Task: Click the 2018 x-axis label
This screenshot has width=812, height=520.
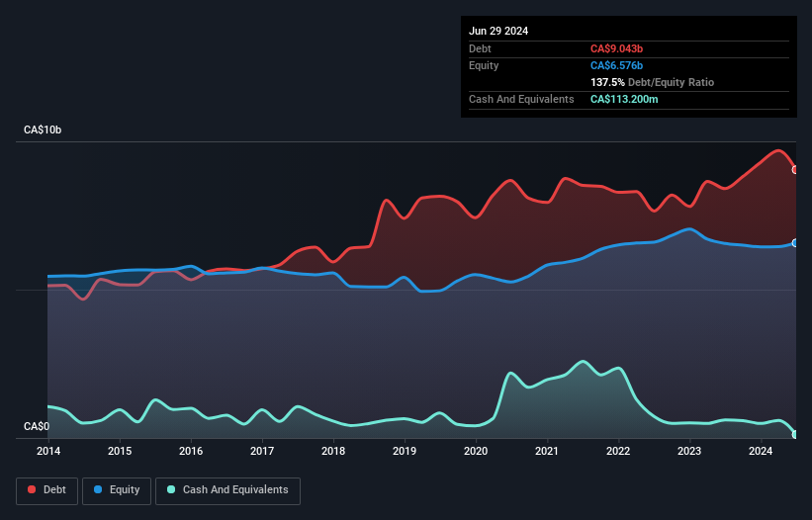Action: tap(333, 451)
